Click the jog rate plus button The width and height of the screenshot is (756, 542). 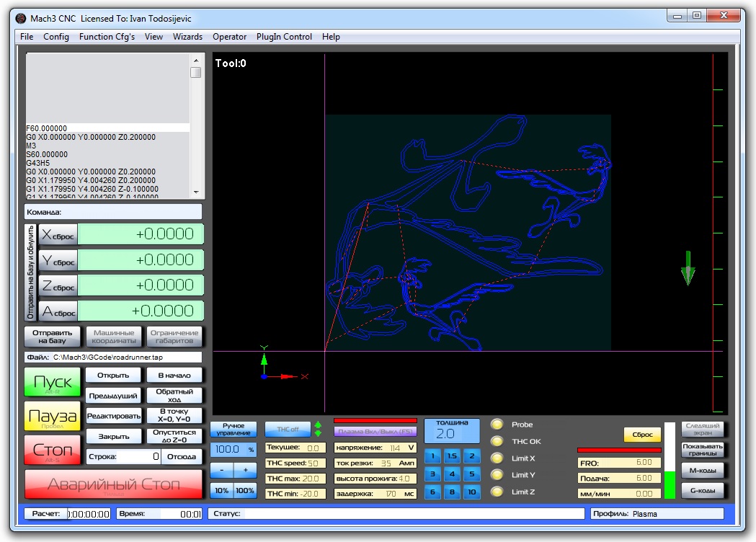(246, 470)
